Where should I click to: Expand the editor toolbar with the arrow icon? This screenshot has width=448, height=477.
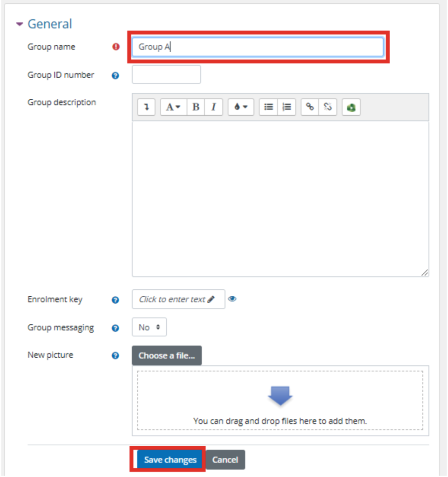coord(146,107)
